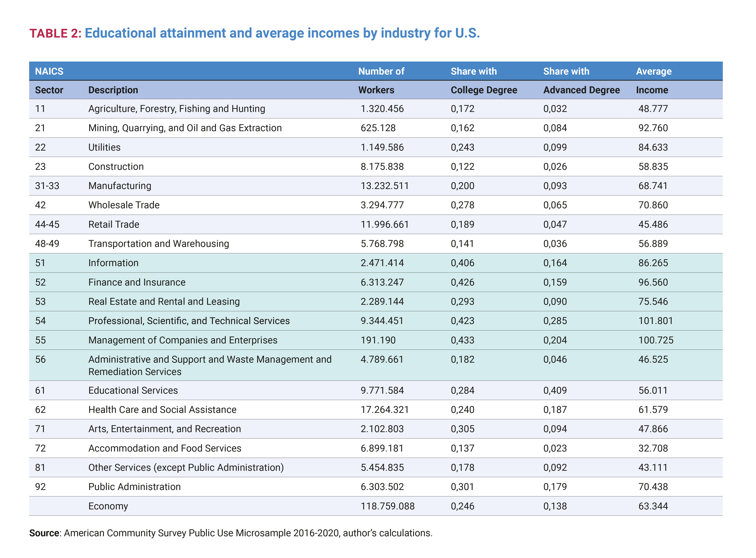Click Agriculture, Forestry, Fishing and Hunting row
The image size is (756, 558).
pyautogui.click(x=176, y=109)
